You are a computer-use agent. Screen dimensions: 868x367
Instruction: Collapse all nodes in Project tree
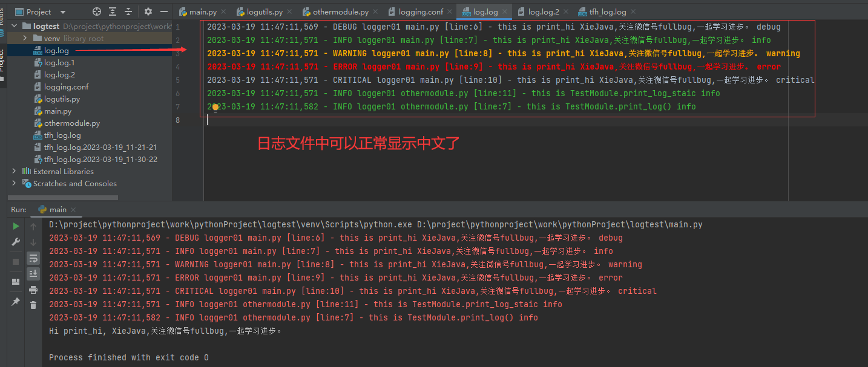pyautogui.click(x=128, y=11)
